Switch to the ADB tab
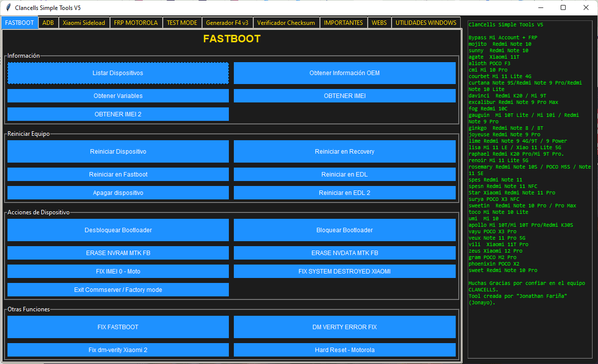Viewport: 598px width, 364px height. click(x=48, y=23)
